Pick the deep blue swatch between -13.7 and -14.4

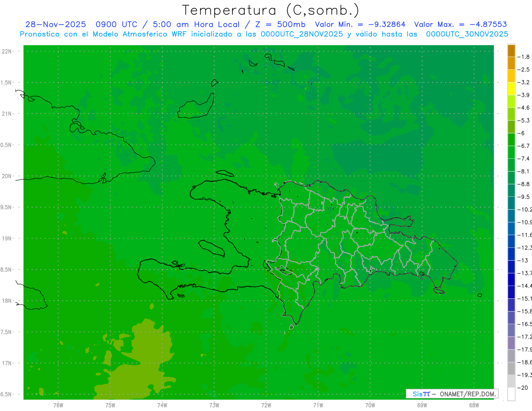[511, 279]
